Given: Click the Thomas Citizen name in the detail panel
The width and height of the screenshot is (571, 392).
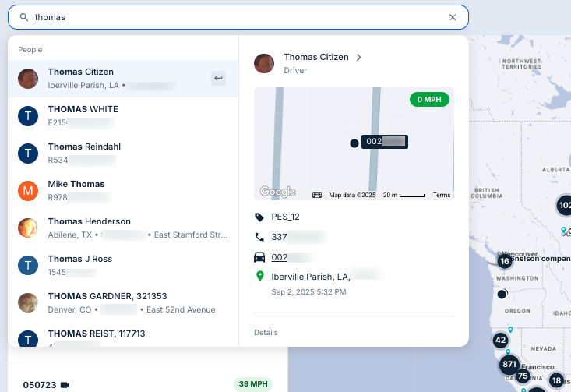Looking at the screenshot, I should click(316, 57).
